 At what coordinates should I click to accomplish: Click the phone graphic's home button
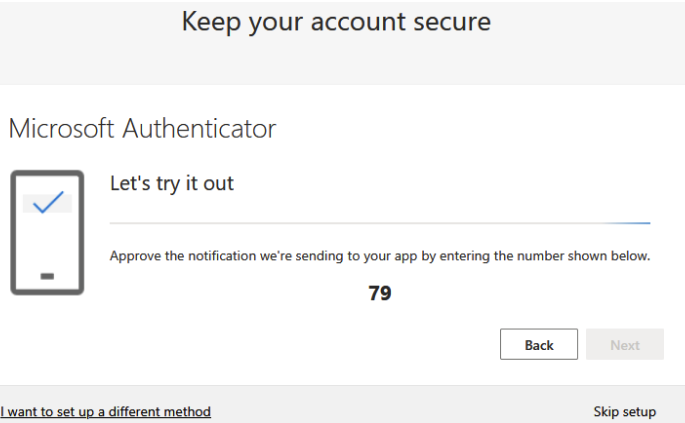click(47, 275)
